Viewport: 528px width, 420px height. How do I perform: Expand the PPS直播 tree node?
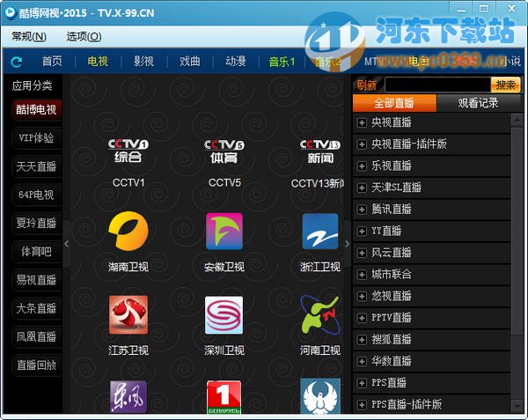362,383
